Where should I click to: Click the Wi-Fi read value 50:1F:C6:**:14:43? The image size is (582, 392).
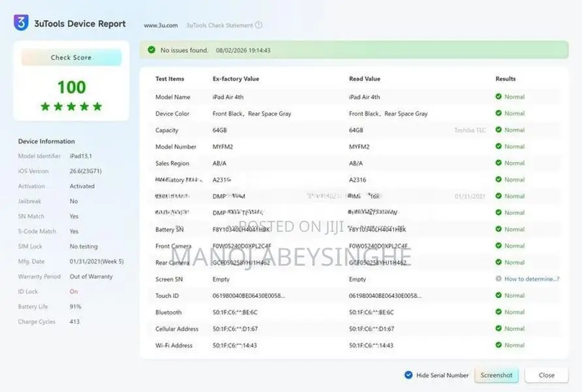tap(371, 345)
